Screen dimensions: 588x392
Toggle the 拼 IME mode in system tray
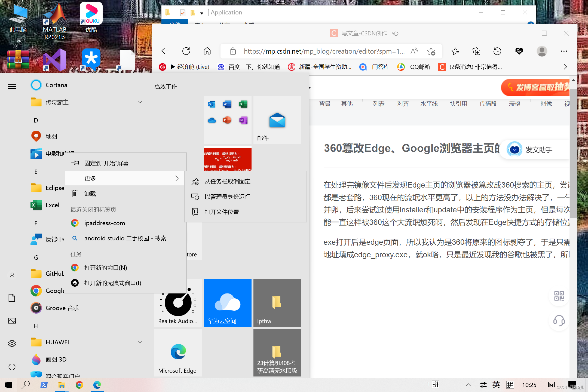coord(510,385)
